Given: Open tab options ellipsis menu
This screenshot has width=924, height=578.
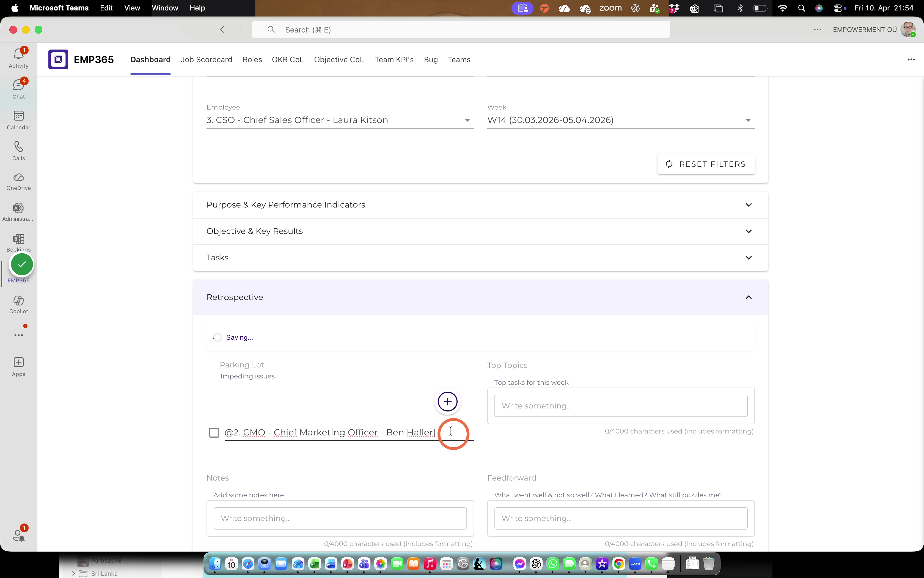Looking at the screenshot, I should coord(911,59).
